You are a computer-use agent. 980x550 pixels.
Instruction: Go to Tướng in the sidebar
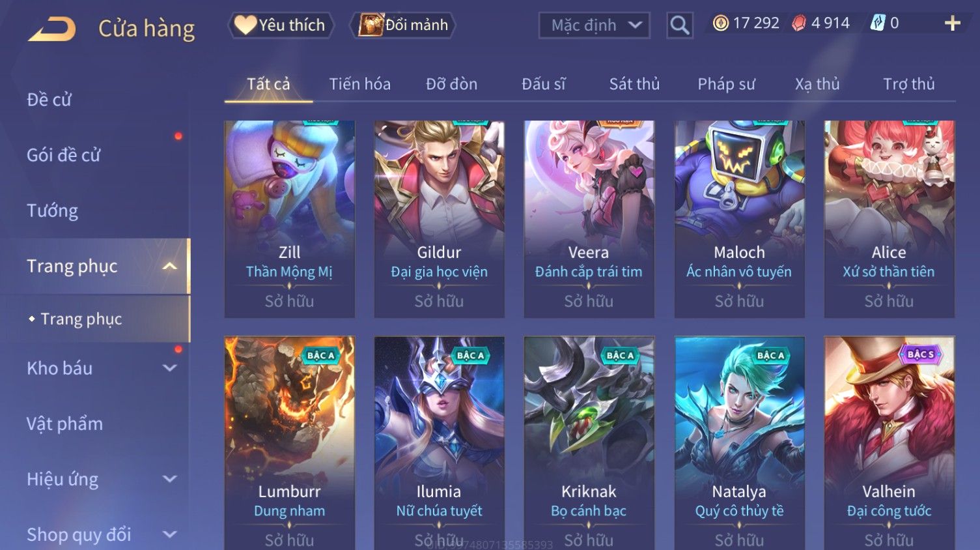click(52, 210)
